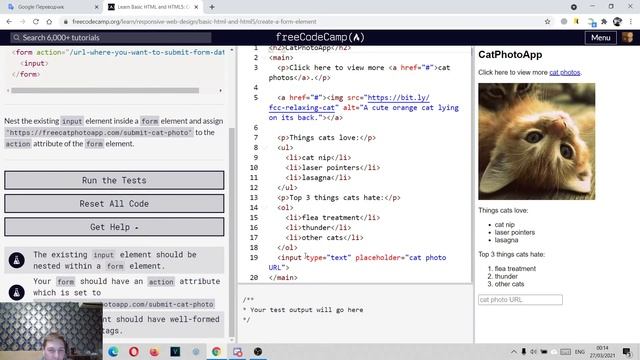The width and height of the screenshot is (640, 360).
Task: Click the horizontal scrollbar under the form example
Action: [x=105, y=91]
